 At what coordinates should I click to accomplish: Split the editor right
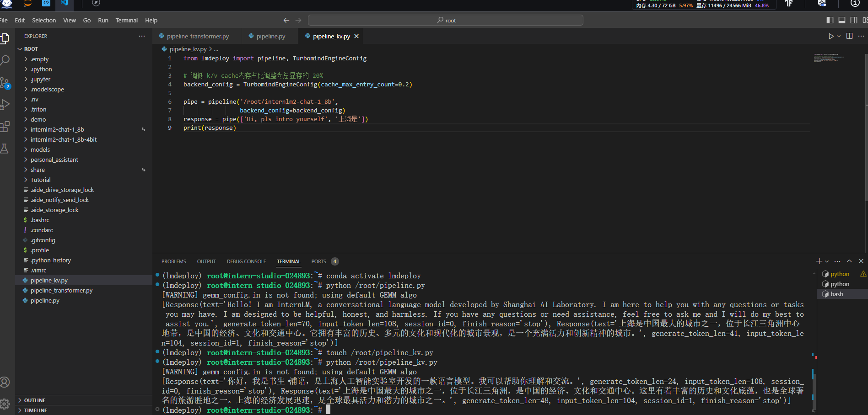point(850,36)
